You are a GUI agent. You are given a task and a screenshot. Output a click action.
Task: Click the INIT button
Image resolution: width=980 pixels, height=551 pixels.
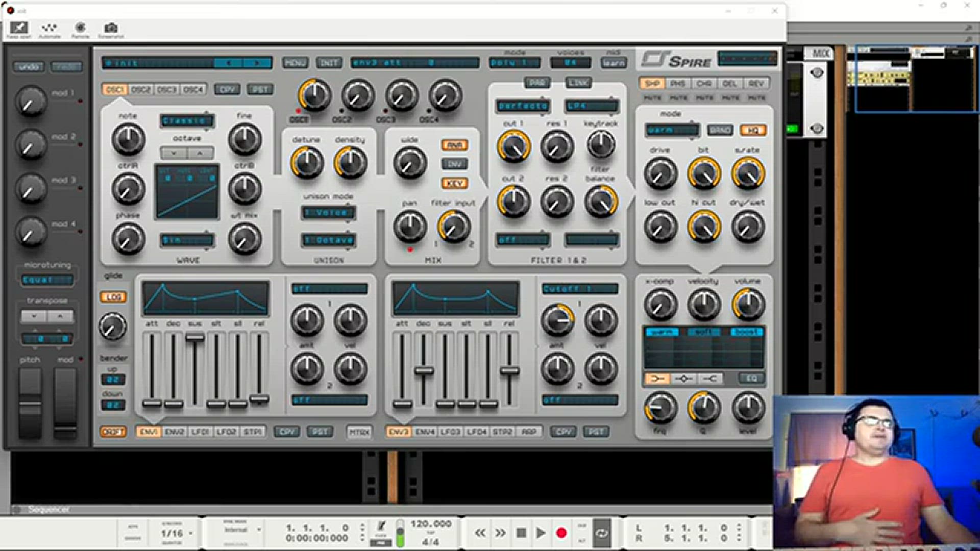coord(329,63)
